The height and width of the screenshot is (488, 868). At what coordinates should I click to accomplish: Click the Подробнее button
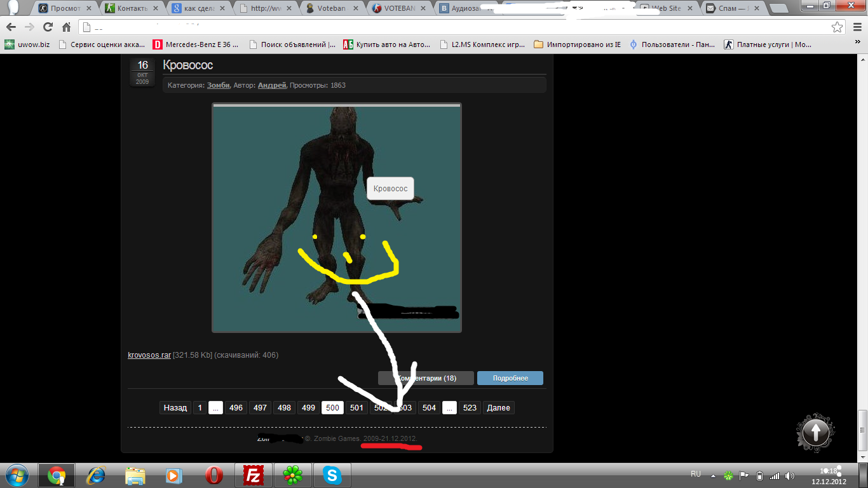(510, 378)
